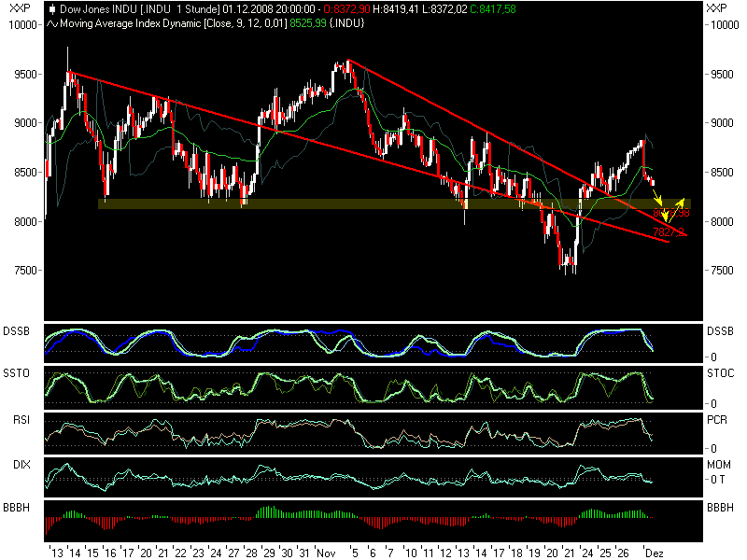Viewport: 747px width, 560px height.
Task: Click the 0 T label on the MOM scale
Action: tap(718, 480)
